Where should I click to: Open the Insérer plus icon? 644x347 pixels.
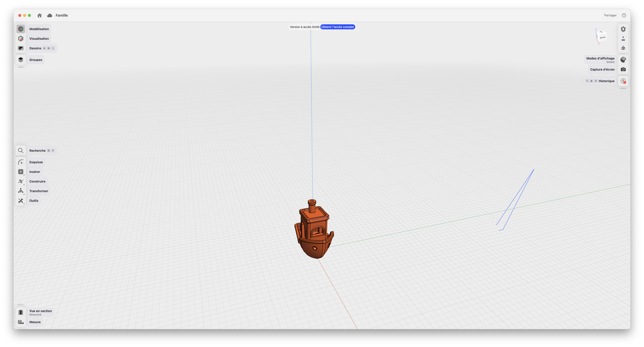click(21, 172)
